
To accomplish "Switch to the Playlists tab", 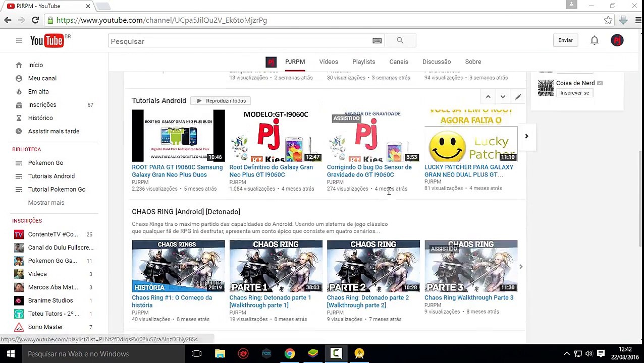I will click(x=363, y=62).
